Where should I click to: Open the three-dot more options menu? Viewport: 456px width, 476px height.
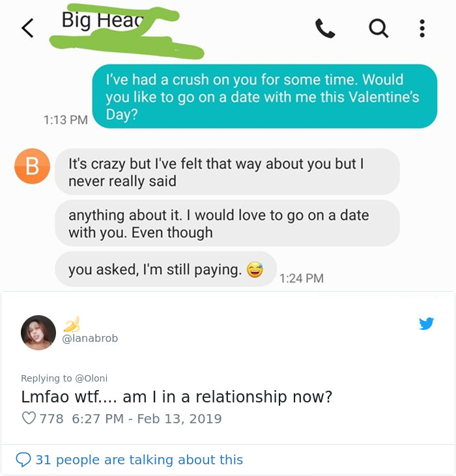pos(422,28)
